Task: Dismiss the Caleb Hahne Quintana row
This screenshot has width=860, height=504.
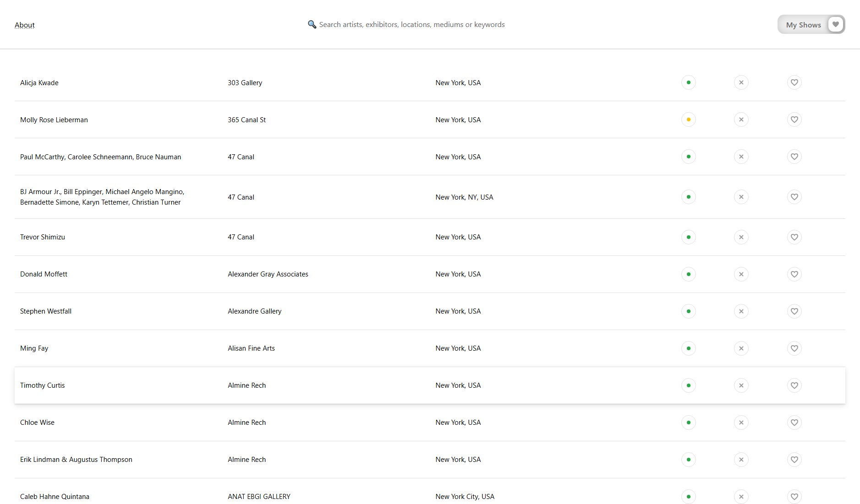Action: 741,497
